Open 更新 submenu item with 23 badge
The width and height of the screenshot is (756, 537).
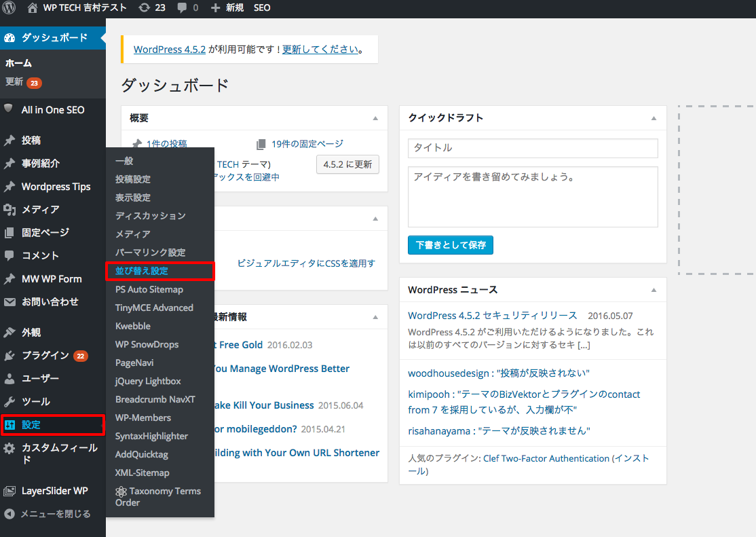click(x=24, y=82)
